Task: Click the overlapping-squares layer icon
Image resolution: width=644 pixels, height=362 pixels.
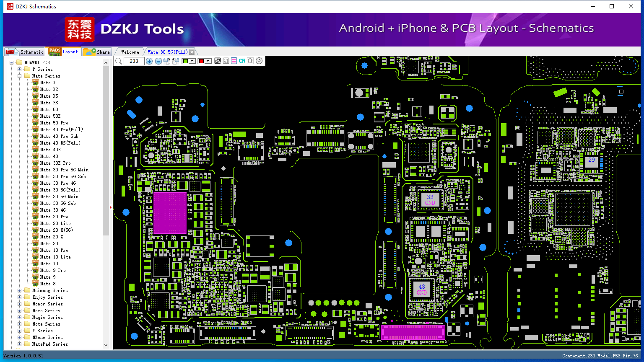Action: 218,61
